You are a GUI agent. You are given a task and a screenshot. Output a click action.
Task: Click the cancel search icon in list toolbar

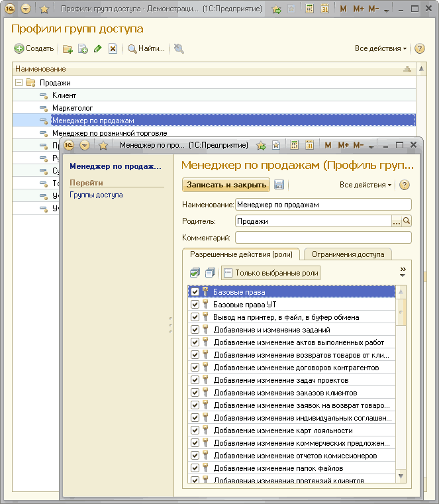click(179, 48)
